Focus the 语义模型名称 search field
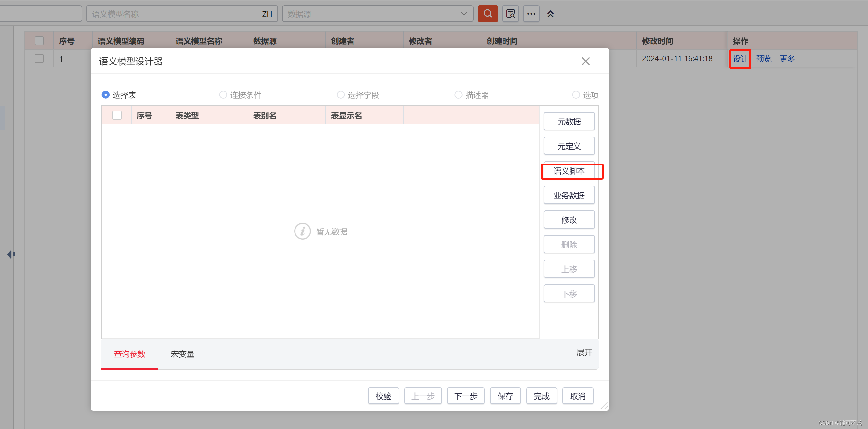The height and width of the screenshot is (429, 868). (x=175, y=14)
